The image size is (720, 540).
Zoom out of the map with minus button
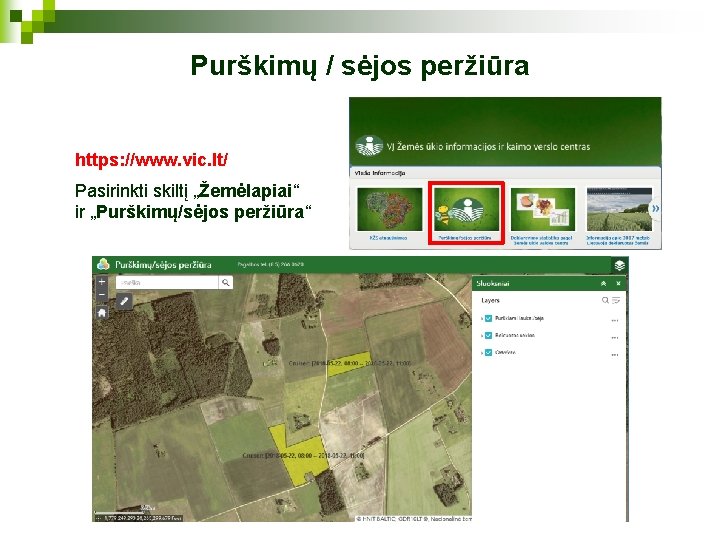pyautogui.click(x=102, y=294)
